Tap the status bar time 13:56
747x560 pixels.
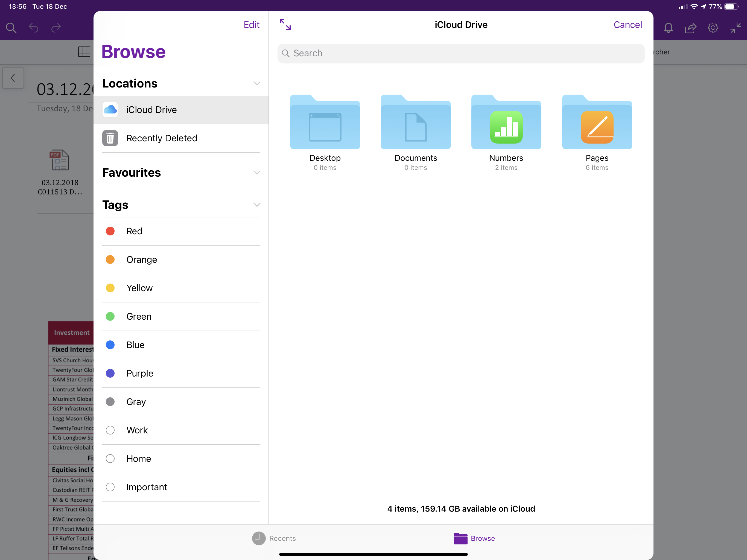tap(17, 6)
